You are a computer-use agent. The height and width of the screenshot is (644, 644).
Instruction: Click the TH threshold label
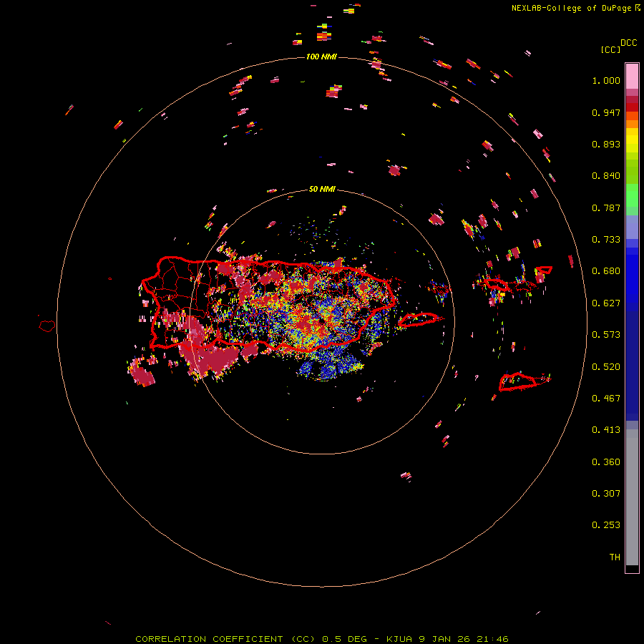click(x=615, y=557)
